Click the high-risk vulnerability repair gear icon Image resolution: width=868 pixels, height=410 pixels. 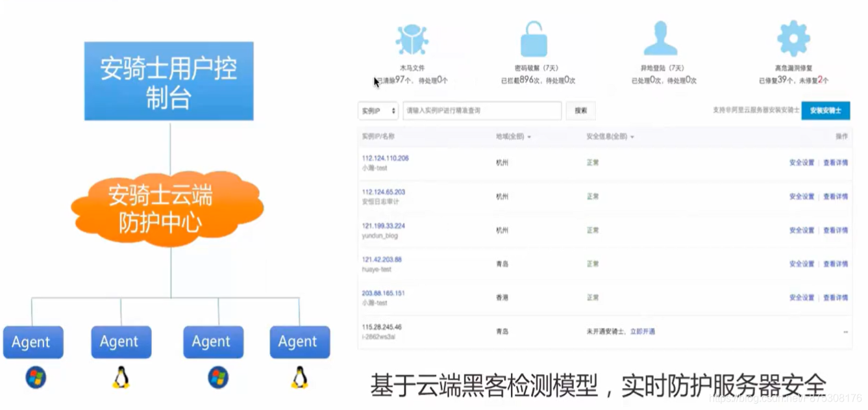point(793,39)
